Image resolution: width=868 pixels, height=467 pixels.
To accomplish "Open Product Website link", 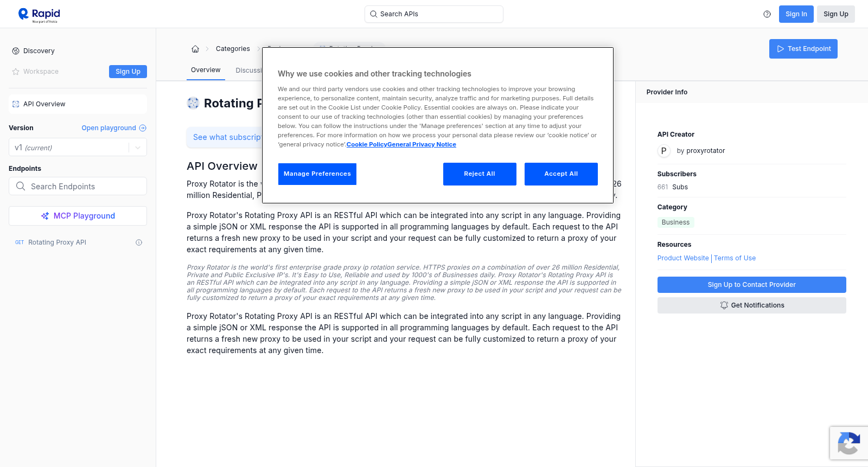I will (683, 258).
